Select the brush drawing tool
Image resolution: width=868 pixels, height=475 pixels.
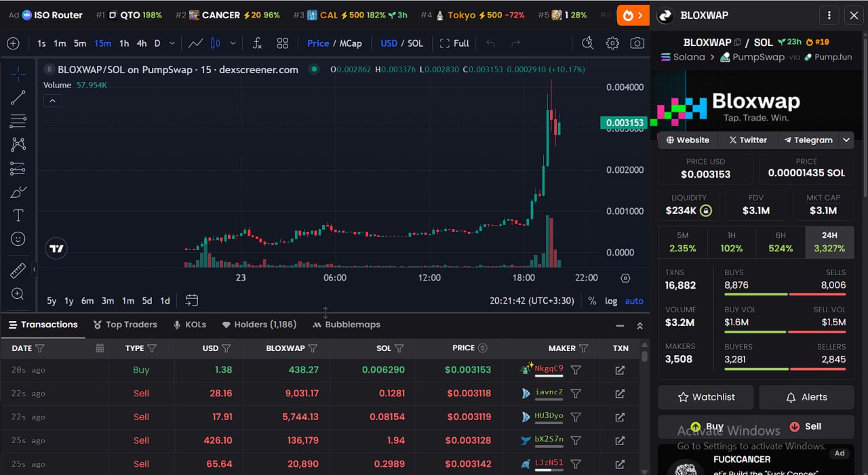coord(18,192)
